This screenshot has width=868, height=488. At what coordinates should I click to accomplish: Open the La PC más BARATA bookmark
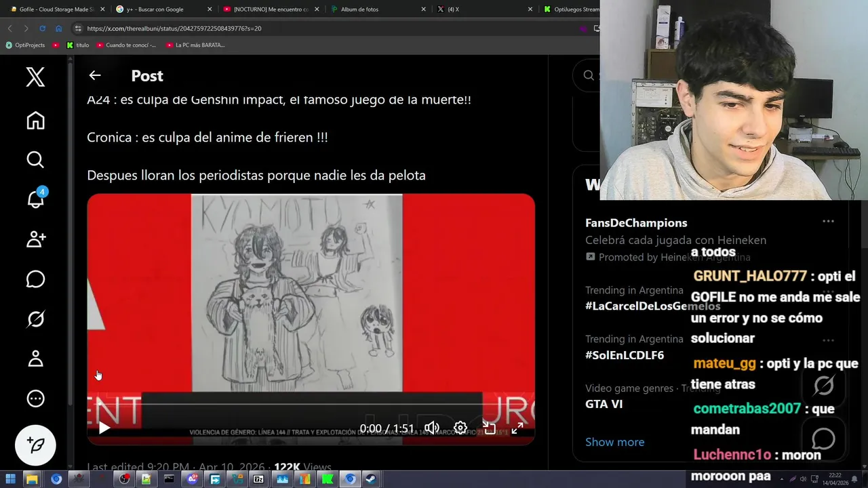(x=195, y=45)
